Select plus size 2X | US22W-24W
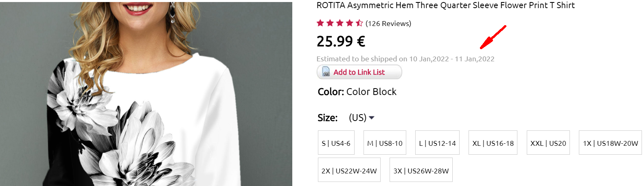This screenshot has height=186, width=644. (349, 171)
